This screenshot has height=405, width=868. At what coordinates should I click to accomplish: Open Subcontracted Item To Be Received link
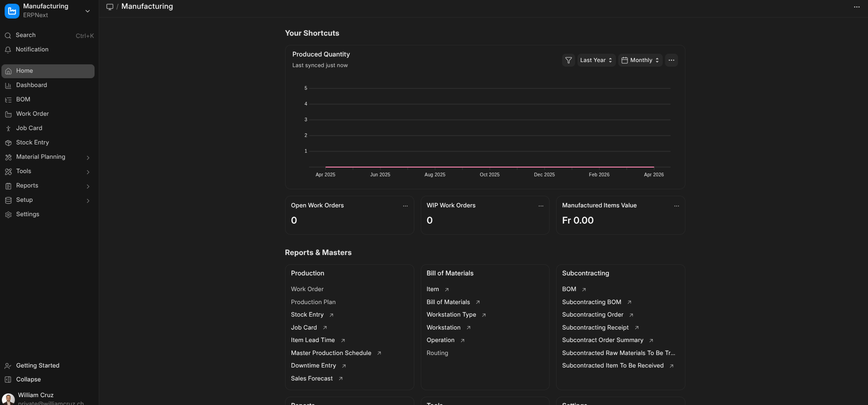(x=613, y=366)
